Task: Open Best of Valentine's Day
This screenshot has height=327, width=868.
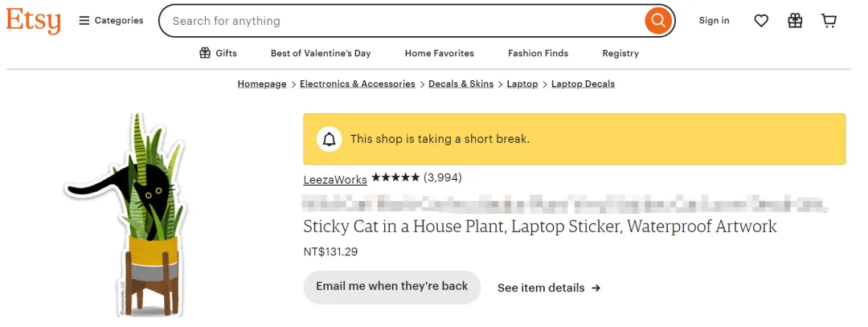Action: [321, 53]
